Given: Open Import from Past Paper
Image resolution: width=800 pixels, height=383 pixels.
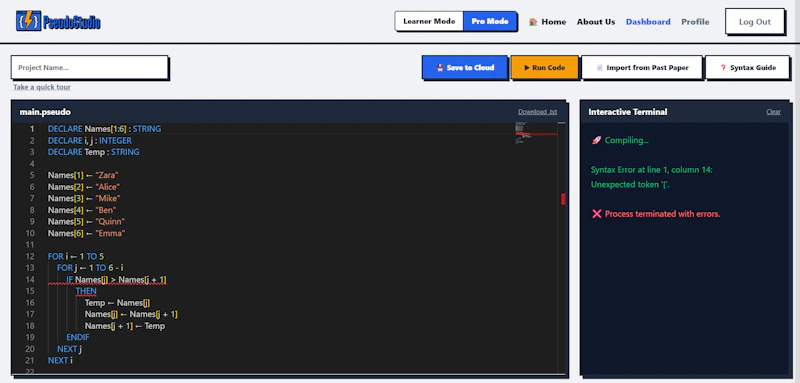Looking at the screenshot, I should pos(642,67).
